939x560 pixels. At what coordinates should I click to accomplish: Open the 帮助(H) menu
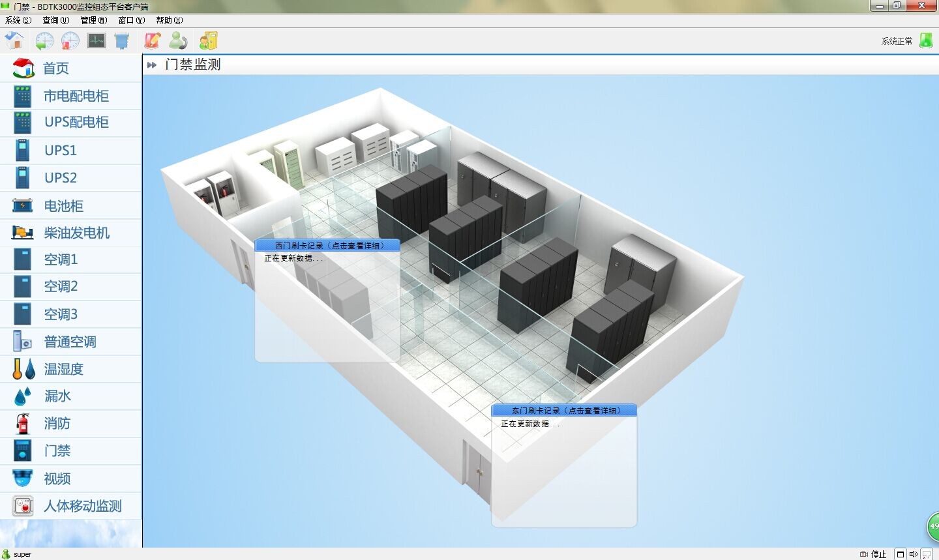170,20
